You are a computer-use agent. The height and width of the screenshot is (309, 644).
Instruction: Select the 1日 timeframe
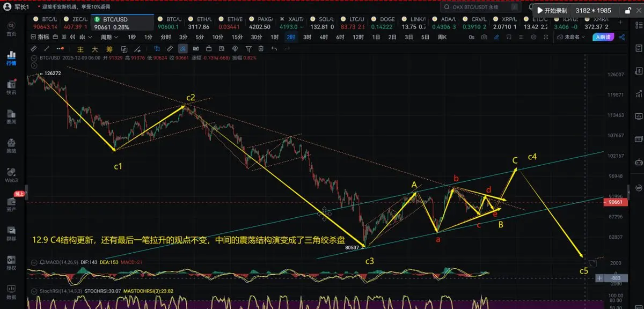pos(376,37)
